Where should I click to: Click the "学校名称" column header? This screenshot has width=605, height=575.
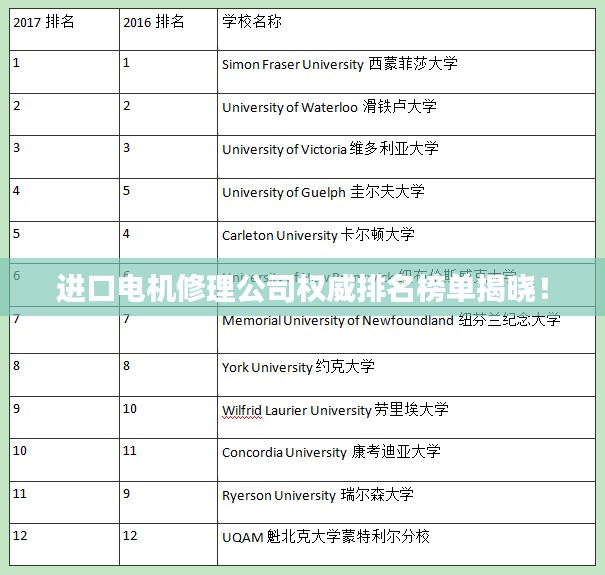pyautogui.click(x=407, y=29)
